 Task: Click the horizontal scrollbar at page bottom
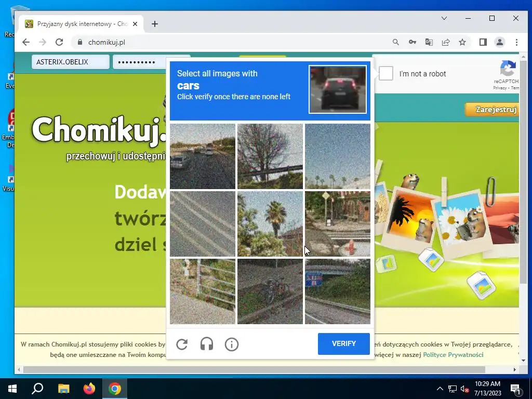click(x=254, y=369)
